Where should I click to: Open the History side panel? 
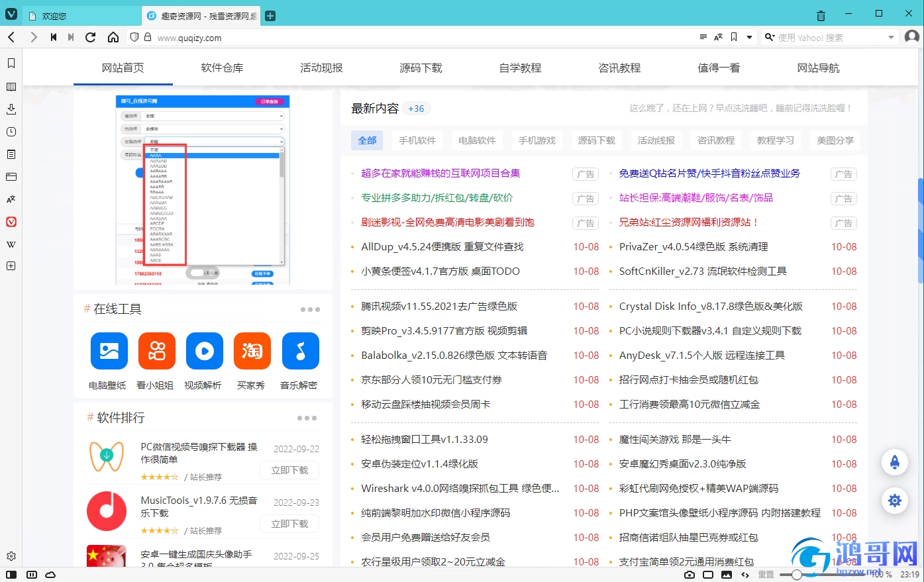click(x=11, y=132)
